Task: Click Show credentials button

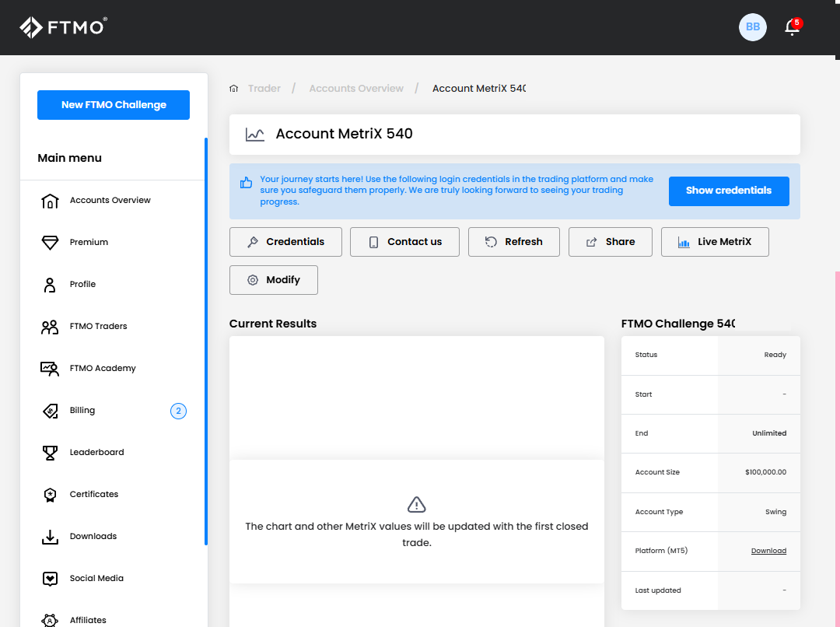Action: pos(729,191)
